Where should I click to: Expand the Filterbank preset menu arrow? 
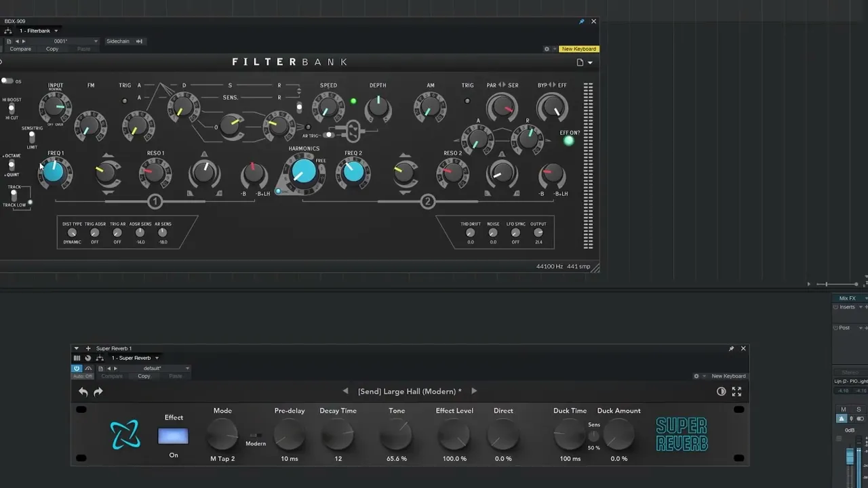point(590,63)
